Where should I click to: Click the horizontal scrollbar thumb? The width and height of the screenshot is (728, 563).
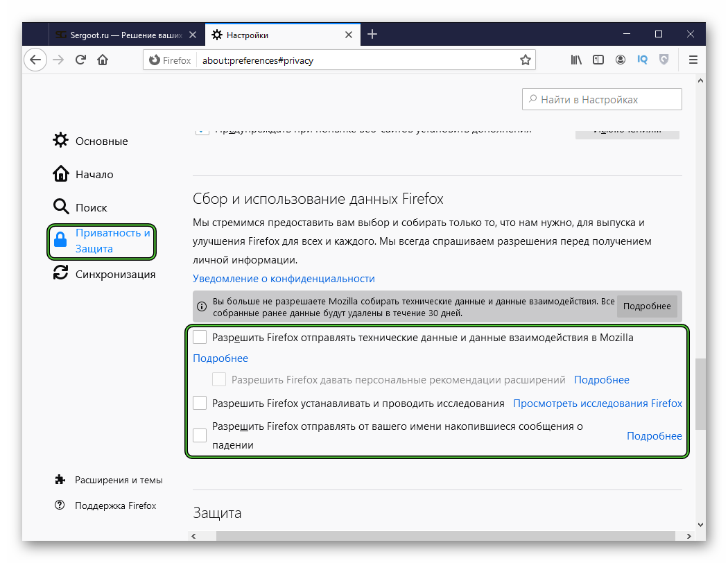445,536
